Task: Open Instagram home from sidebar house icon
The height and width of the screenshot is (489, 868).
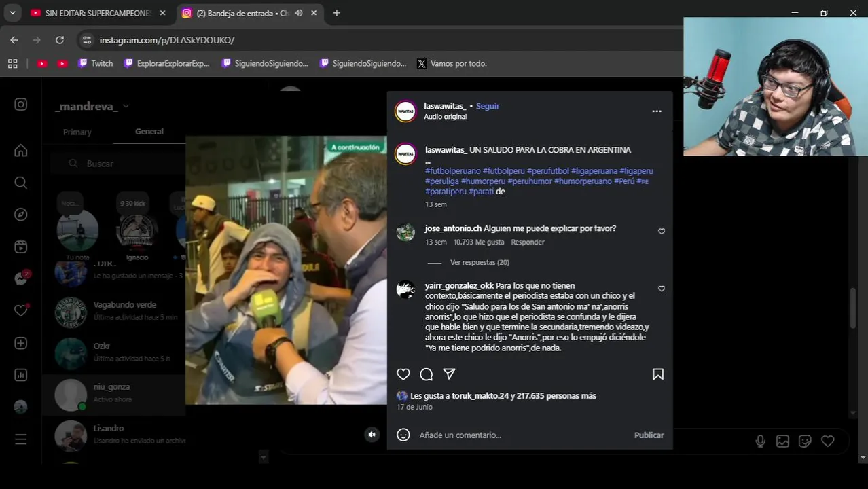Action: [x=21, y=151]
